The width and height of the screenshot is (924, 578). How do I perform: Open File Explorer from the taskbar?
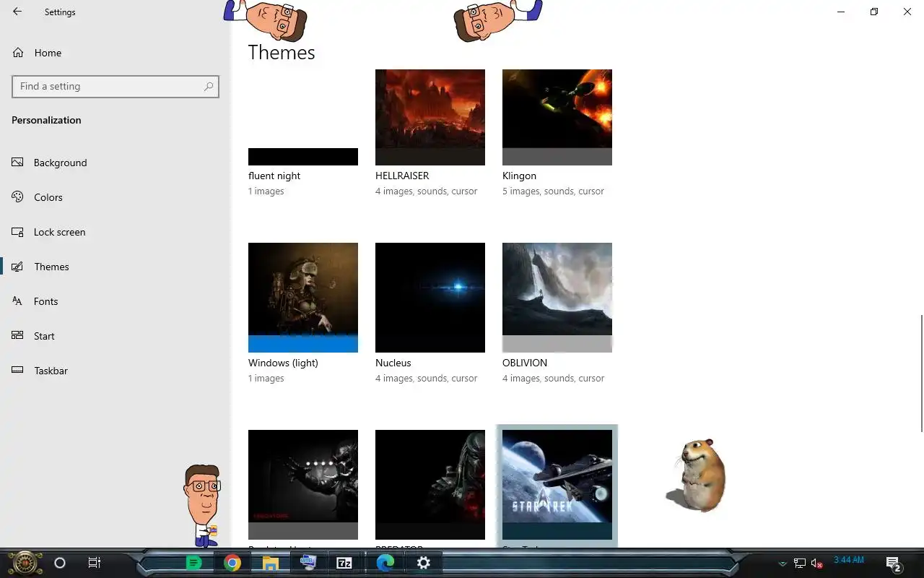270,563
